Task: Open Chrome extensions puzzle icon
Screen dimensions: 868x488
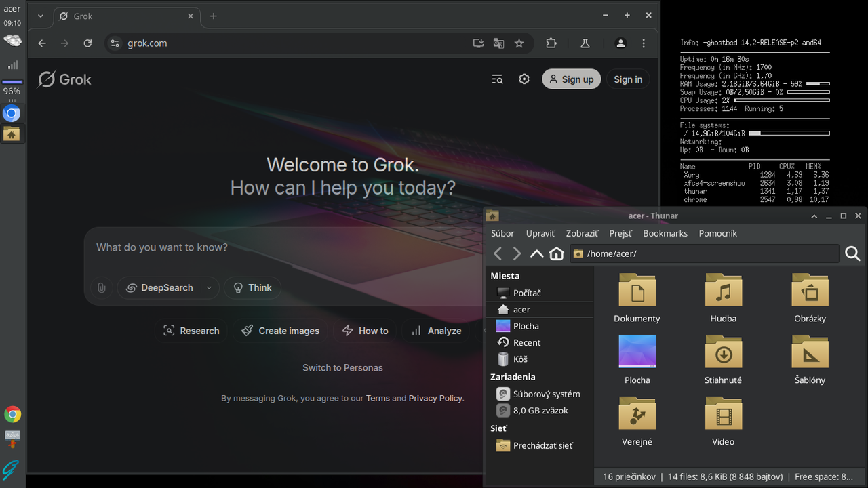Action: pyautogui.click(x=551, y=43)
